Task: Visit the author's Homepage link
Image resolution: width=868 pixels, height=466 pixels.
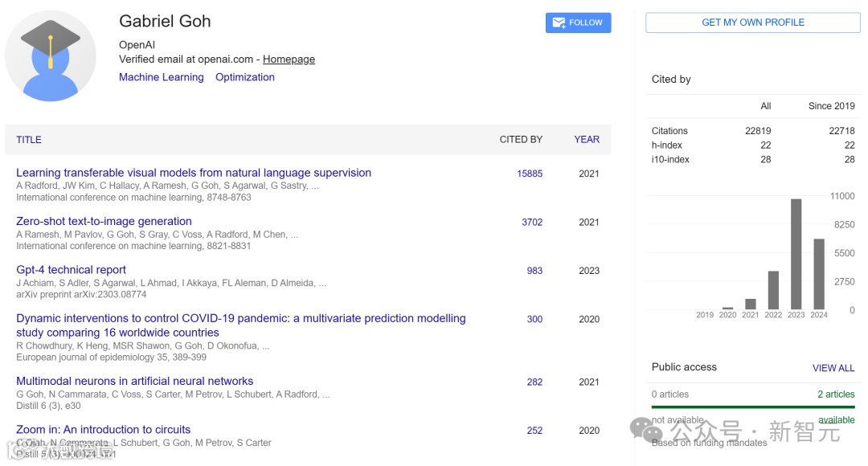Action: (x=289, y=59)
